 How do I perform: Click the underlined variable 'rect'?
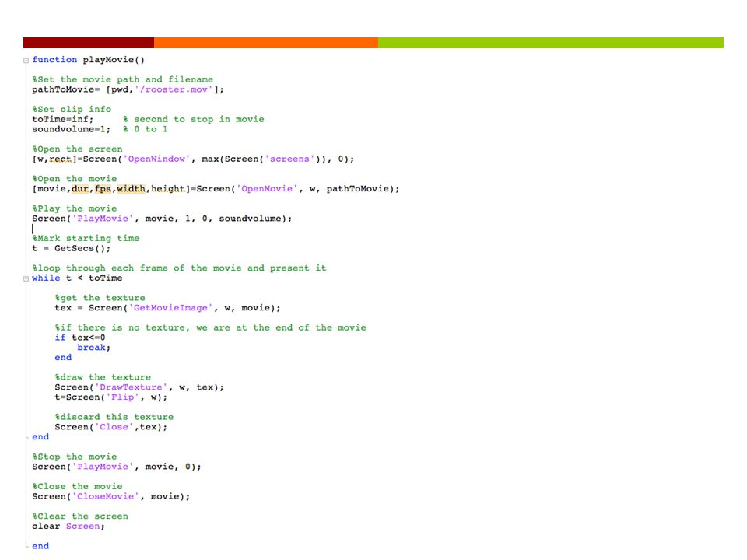click(x=60, y=159)
